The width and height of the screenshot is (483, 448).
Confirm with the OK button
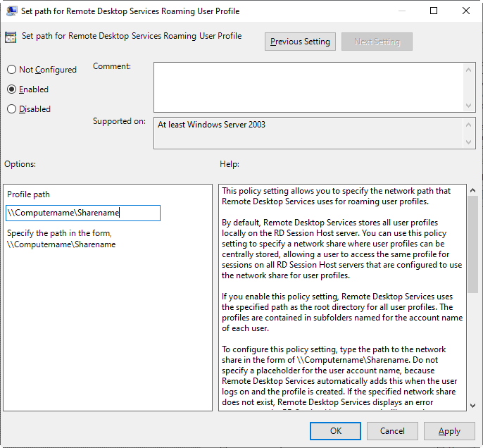(335, 431)
